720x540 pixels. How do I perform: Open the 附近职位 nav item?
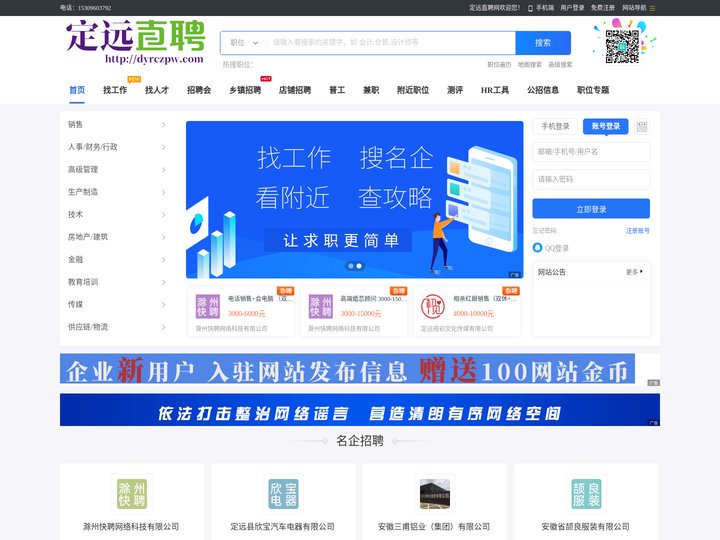(x=413, y=90)
